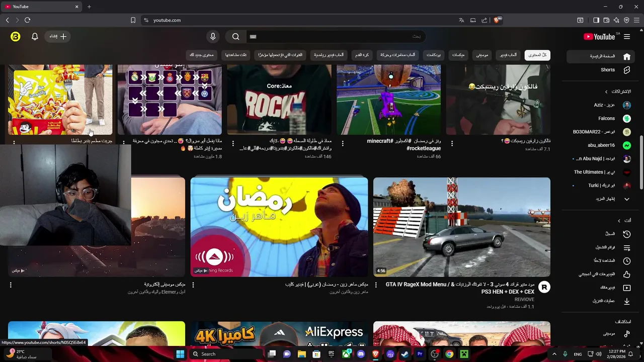This screenshot has height=362, width=644.
Task: Open Watch Later sidebar entry
Action: pos(602,261)
